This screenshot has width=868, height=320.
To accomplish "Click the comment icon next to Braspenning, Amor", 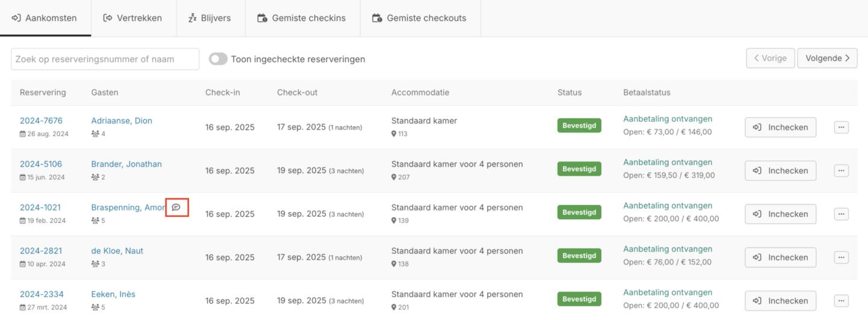I will tap(176, 207).
